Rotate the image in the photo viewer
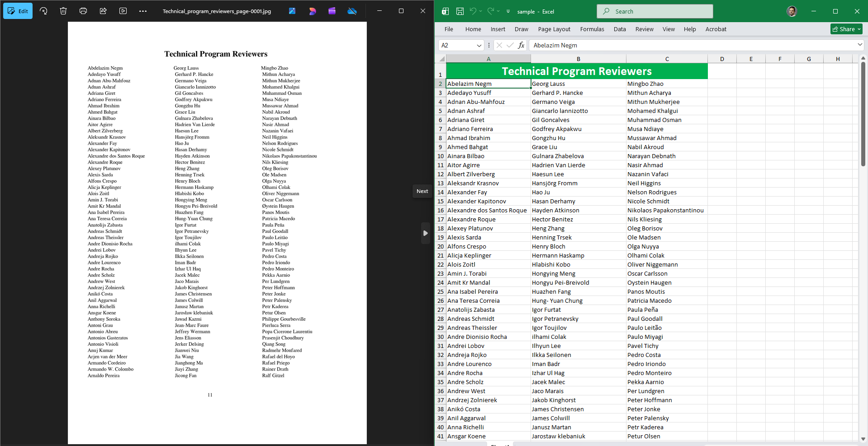 pyautogui.click(x=43, y=11)
